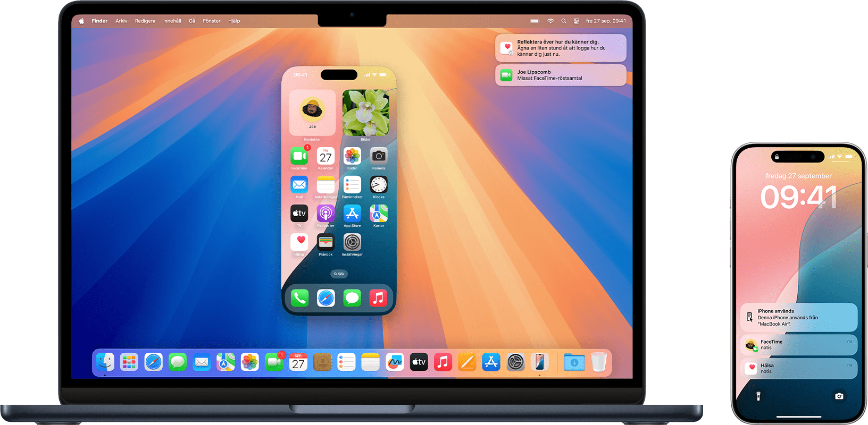The image size is (868, 425).
Task: Open Contacts from the Mac Dock
Action: [322, 362]
